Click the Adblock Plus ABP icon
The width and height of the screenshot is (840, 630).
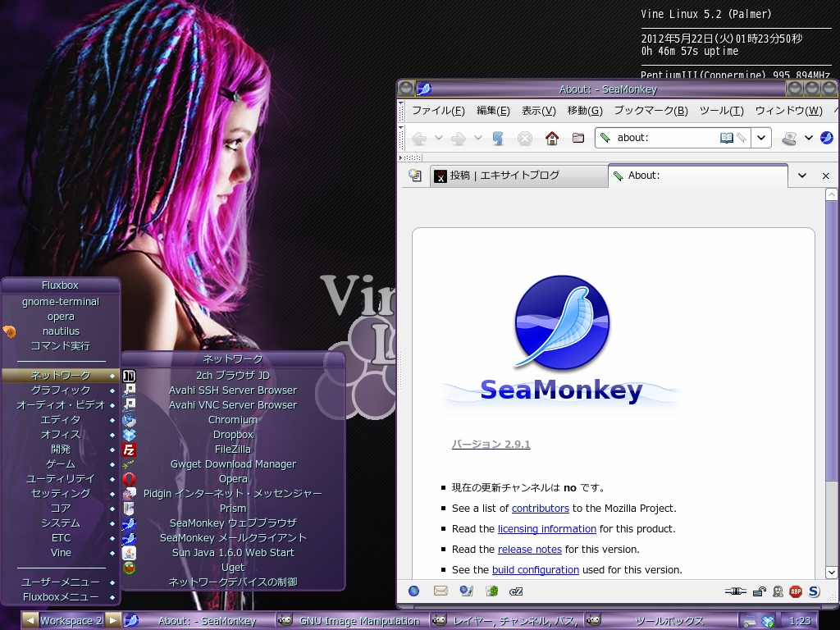click(x=796, y=591)
